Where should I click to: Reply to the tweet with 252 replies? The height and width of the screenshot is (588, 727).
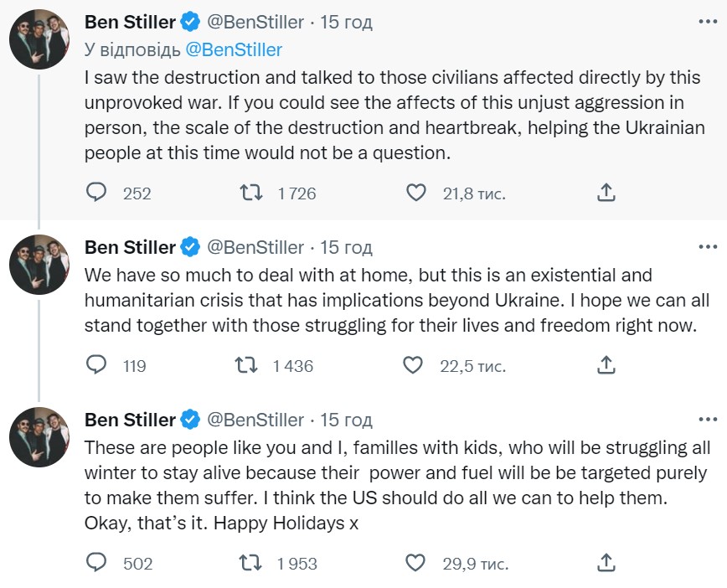click(97, 193)
